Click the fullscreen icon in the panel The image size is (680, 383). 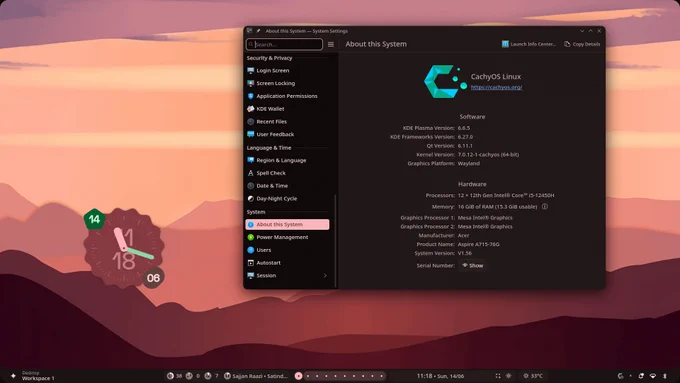(x=498, y=376)
